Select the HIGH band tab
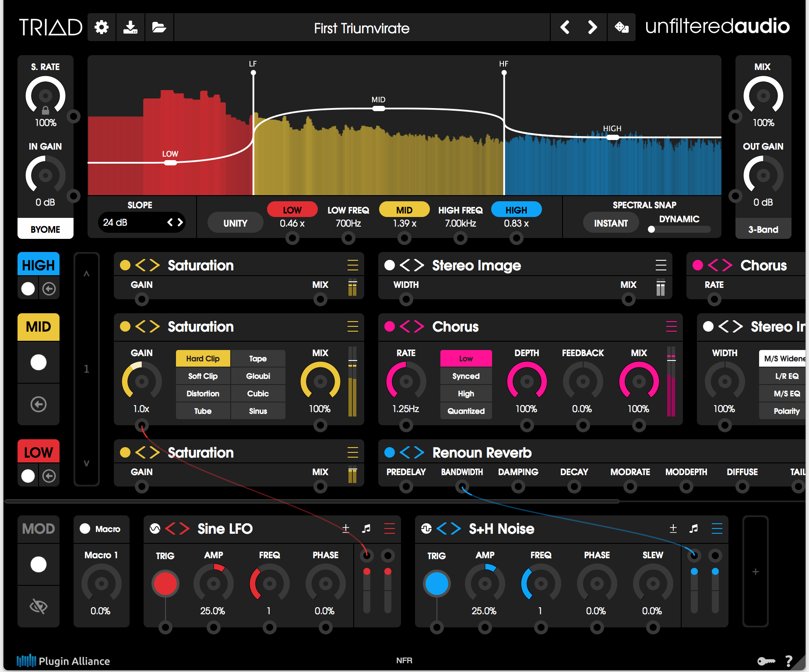The height and width of the screenshot is (672, 809). [39, 265]
